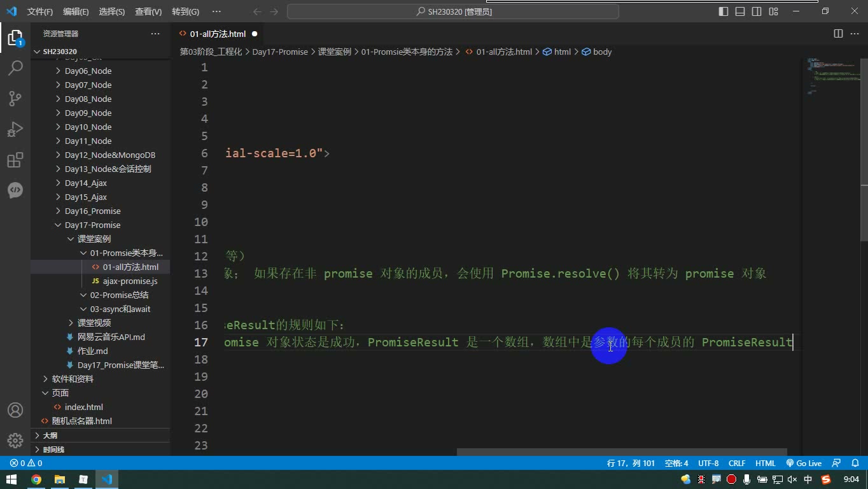This screenshot has width=868, height=489.
Task: Change language mode via HTML status item
Action: pos(765,464)
